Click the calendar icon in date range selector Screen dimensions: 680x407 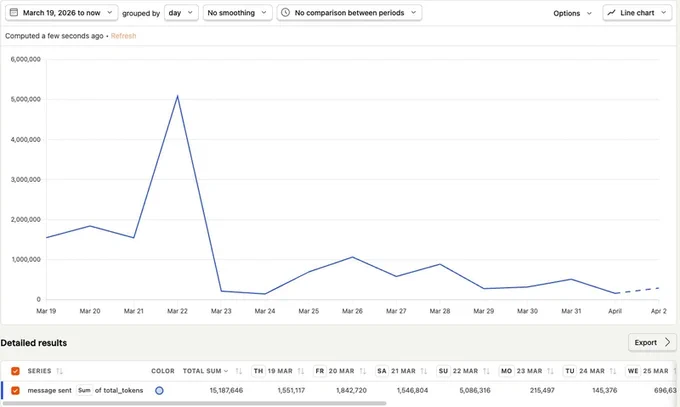14,13
